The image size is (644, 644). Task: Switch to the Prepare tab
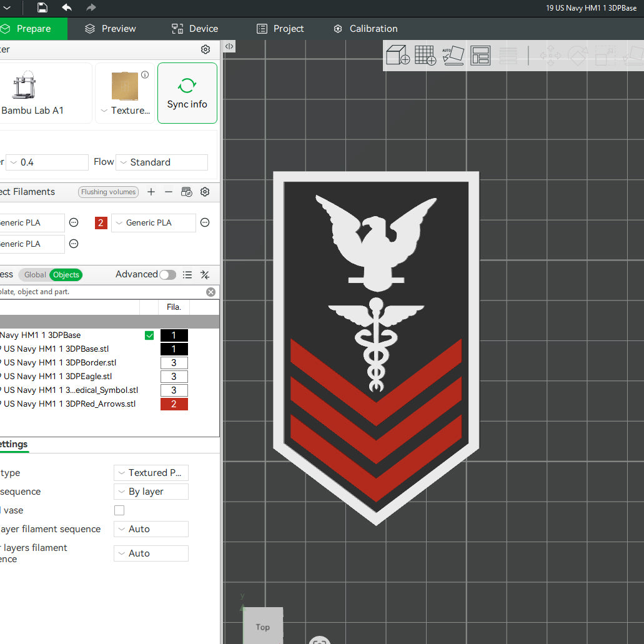pos(33,29)
